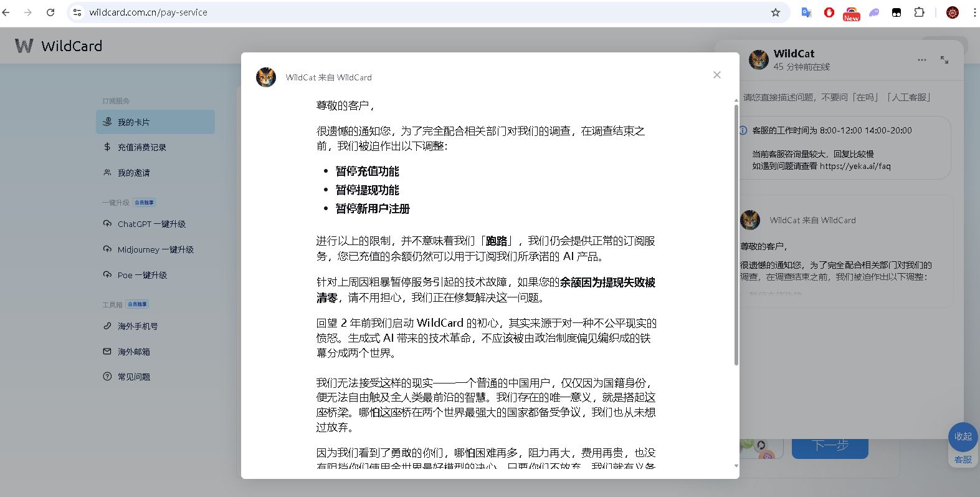Click the 暂停充值功能 bullet text
The width and height of the screenshot is (980, 497).
(368, 171)
